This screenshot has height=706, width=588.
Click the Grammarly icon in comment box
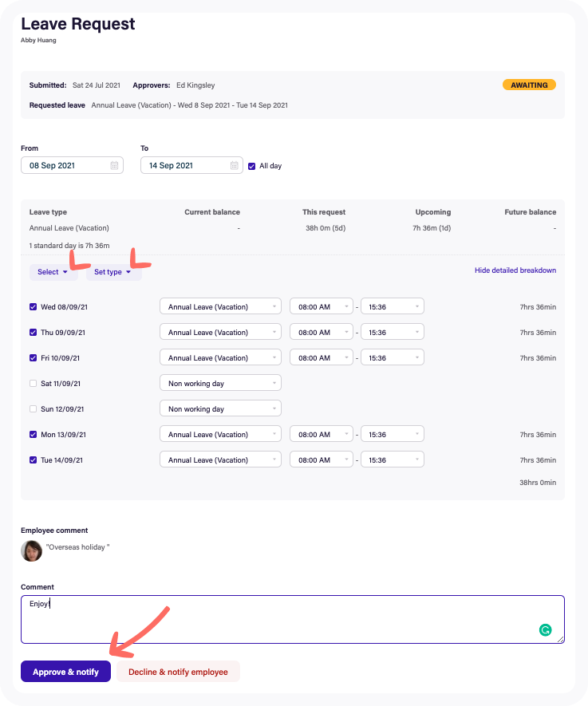546,629
